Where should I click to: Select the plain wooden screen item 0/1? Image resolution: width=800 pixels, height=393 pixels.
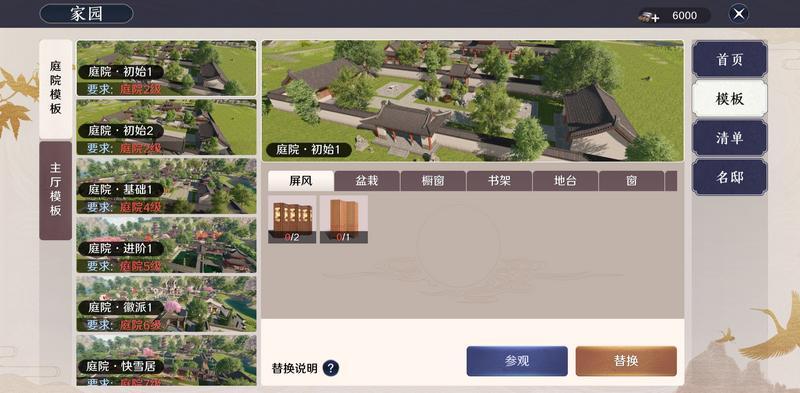[343, 219]
